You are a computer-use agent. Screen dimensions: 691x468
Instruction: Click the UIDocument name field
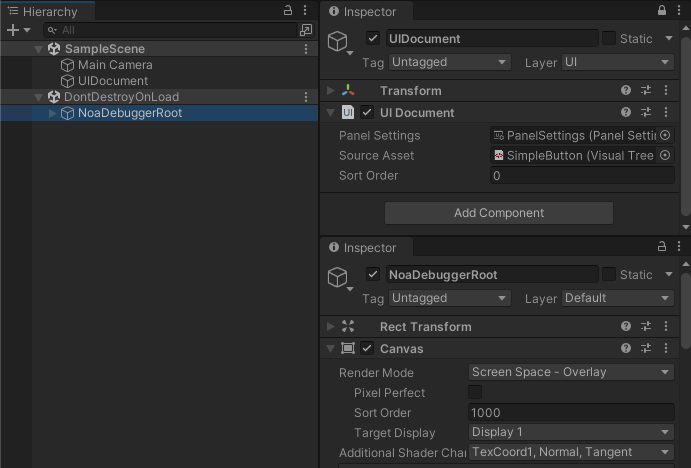492,38
